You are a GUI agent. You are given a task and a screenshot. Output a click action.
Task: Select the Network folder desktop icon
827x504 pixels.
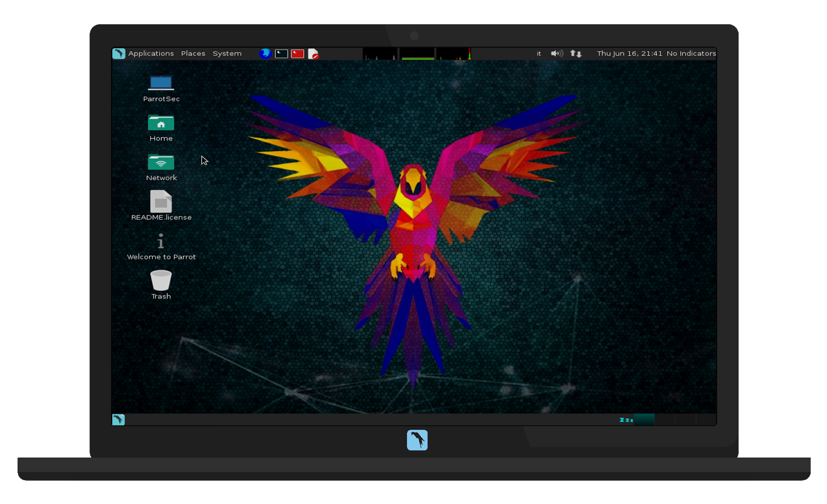161,168
